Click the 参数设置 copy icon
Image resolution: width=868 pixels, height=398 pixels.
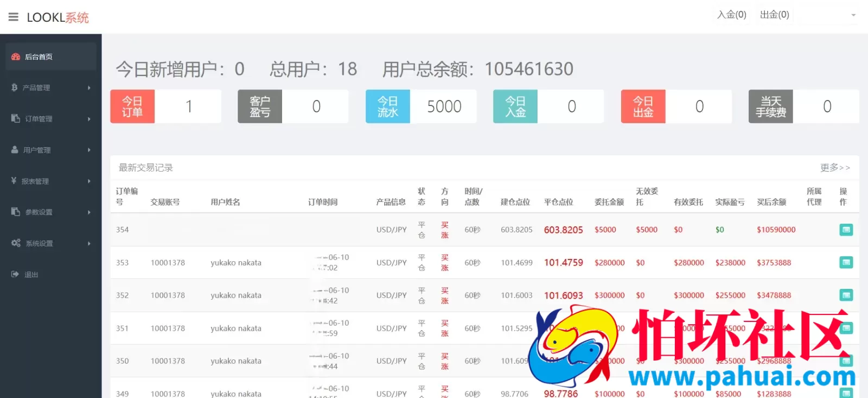[x=16, y=212]
